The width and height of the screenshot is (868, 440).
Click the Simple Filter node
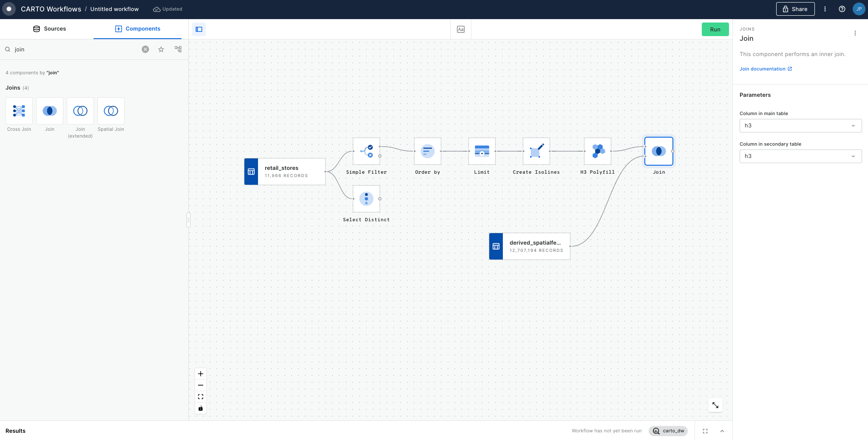click(x=366, y=151)
